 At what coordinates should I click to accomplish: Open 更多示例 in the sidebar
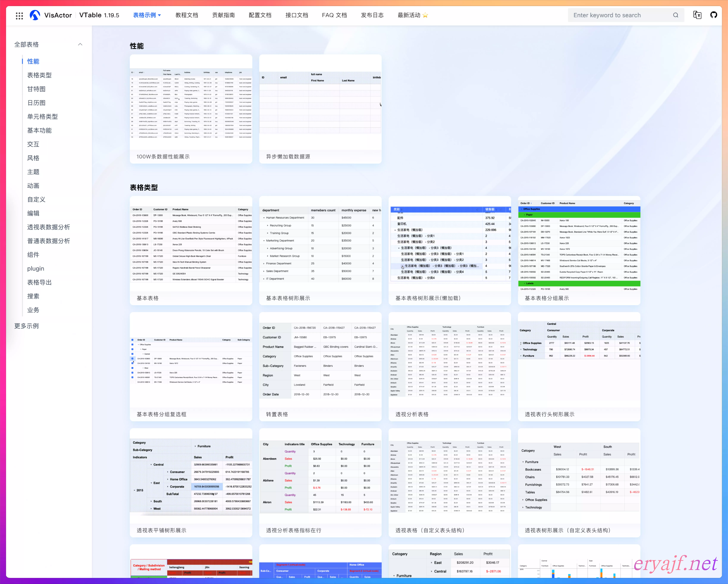pyautogui.click(x=26, y=326)
